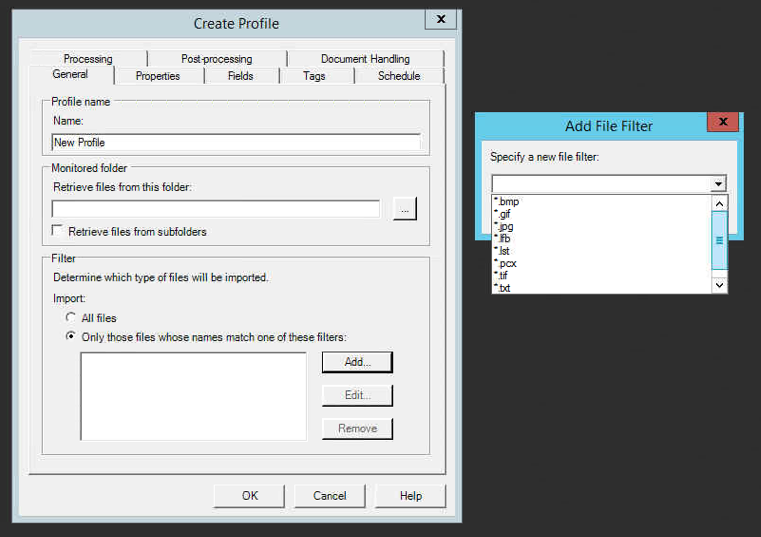Cancel the Create Profile dialog
Viewport: 761px width, 537px height.
pos(330,496)
